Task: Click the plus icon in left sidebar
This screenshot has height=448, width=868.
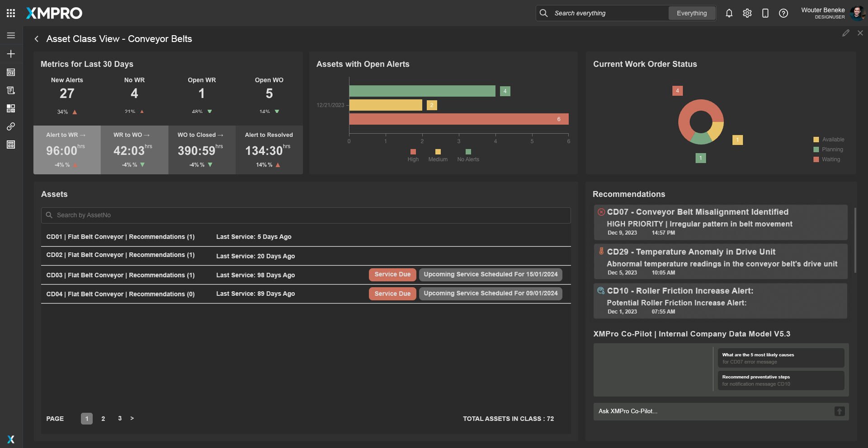Action: tap(11, 54)
